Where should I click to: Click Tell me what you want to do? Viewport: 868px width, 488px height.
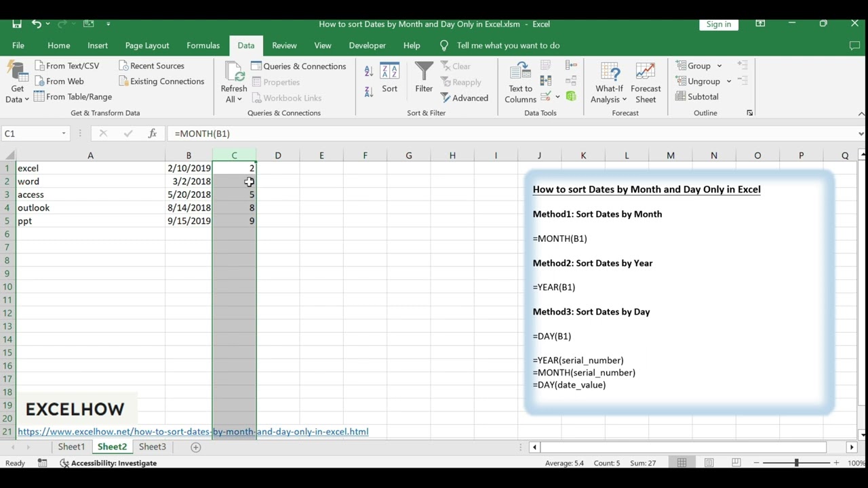pos(508,45)
